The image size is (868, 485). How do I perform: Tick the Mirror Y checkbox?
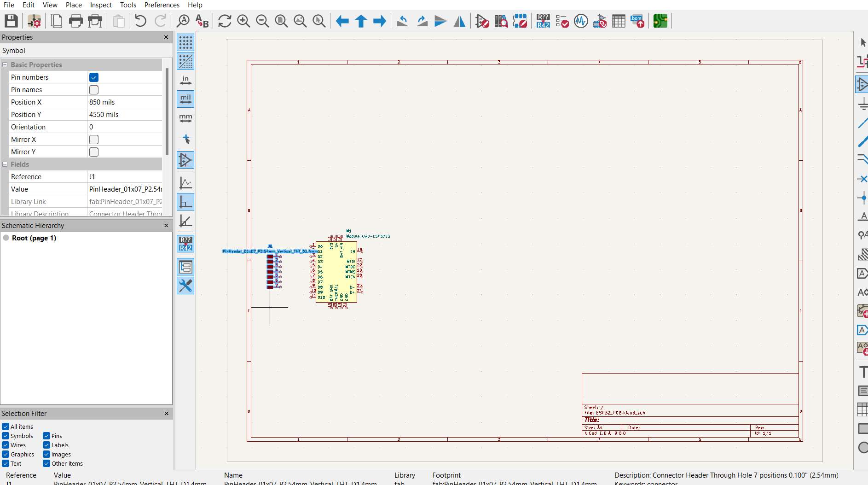[94, 152]
